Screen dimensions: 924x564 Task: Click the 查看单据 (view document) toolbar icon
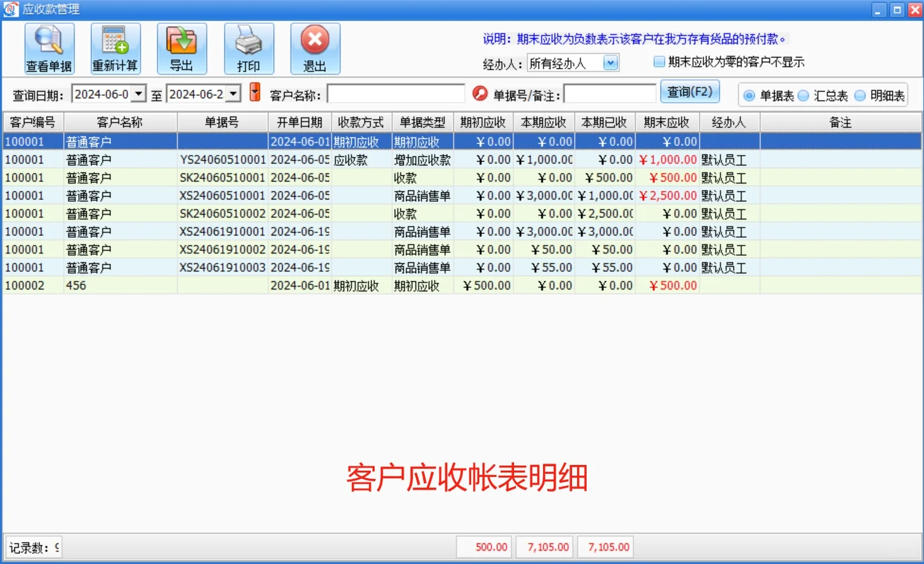pyautogui.click(x=48, y=48)
